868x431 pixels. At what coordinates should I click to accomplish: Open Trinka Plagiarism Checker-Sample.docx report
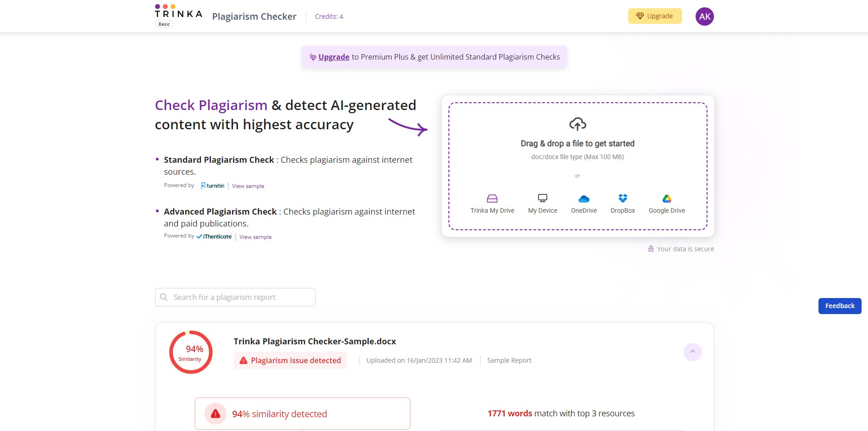coord(315,341)
